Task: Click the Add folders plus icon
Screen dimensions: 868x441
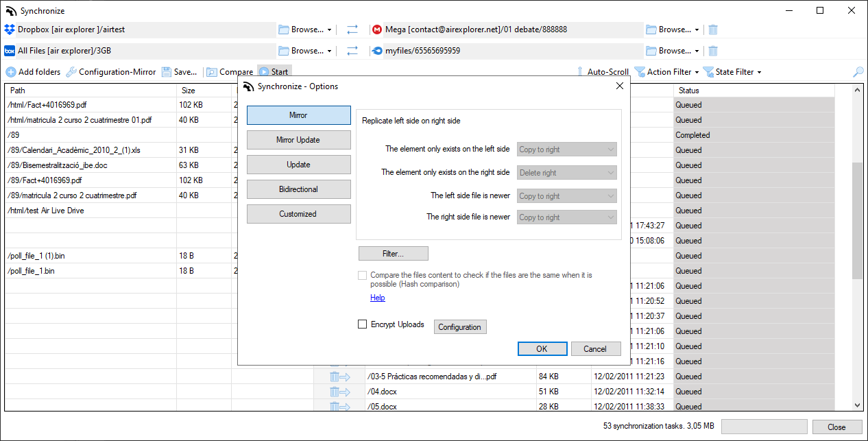Action: pyautogui.click(x=10, y=71)
